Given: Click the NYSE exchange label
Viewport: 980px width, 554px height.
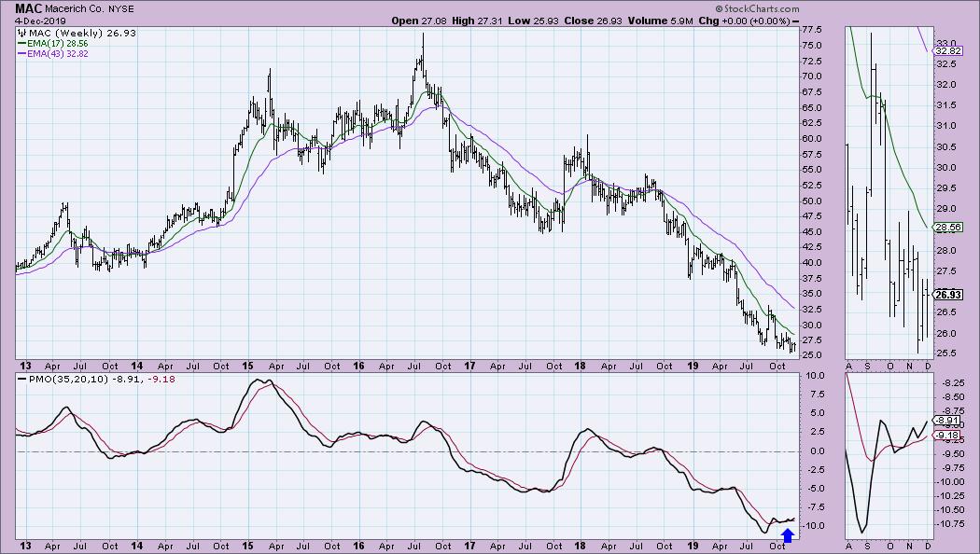Looking at the screenshot, I should pos(120,9).
